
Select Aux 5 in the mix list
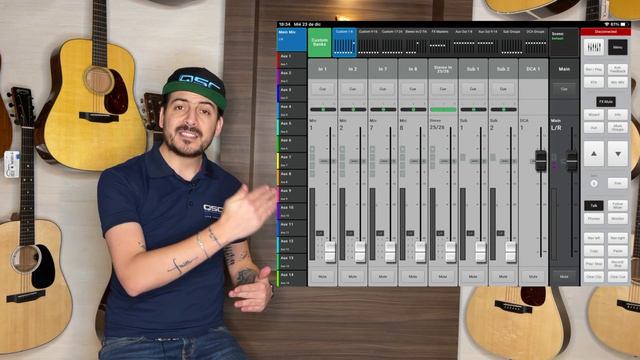(x=292, y=127)
